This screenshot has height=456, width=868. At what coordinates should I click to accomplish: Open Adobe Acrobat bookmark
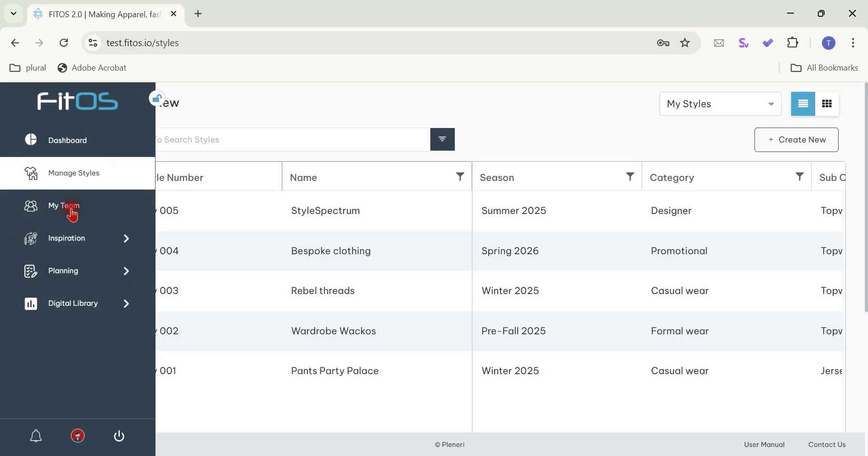tap(92, 68)
